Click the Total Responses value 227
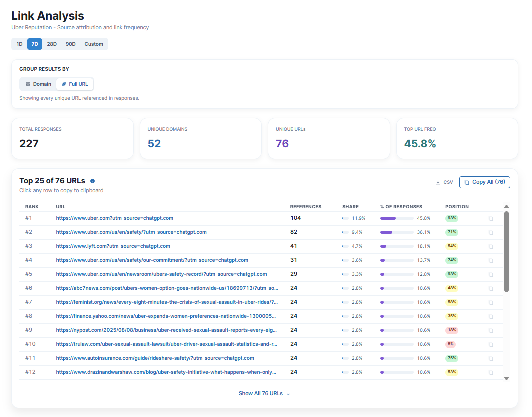532x417 pixels. (29, 144)
